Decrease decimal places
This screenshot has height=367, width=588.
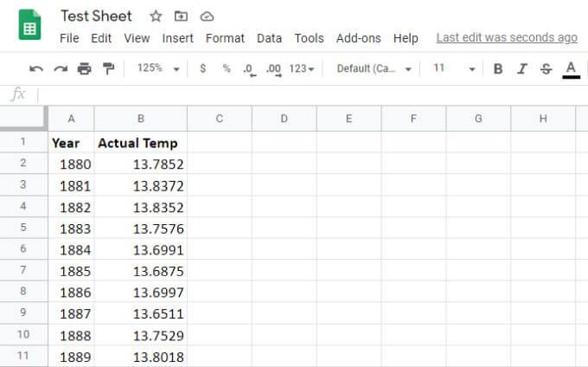[249, 69]
